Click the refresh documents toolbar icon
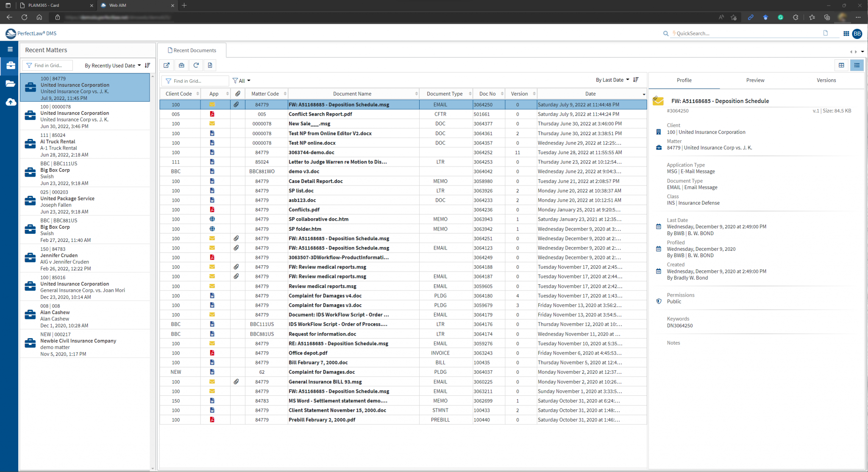 (x=196, y=65)
